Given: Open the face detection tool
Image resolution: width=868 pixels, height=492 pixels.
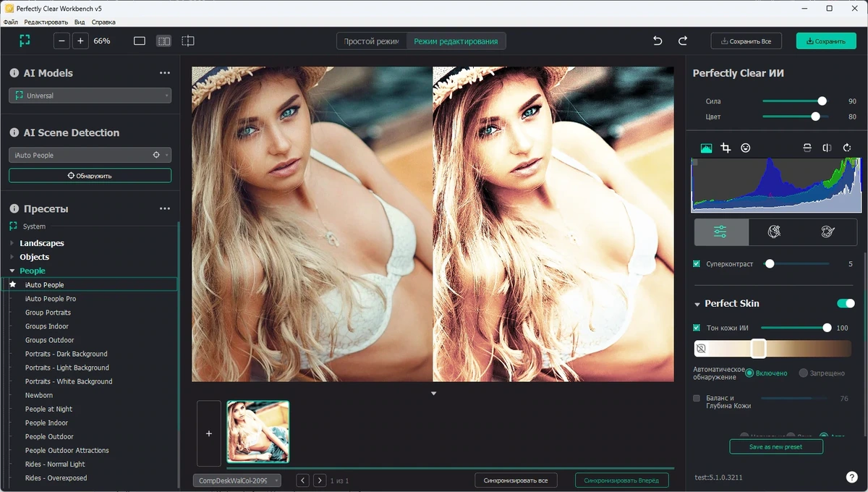Looking at the screenshot, I should tap(745, 148).
